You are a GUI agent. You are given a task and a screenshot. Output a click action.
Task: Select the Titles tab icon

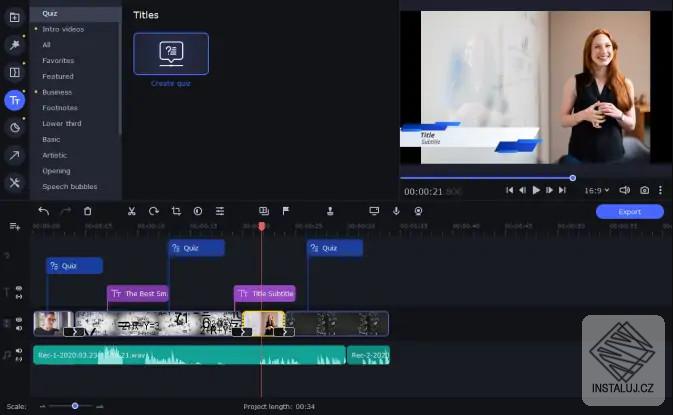click(x=15, y=100)
